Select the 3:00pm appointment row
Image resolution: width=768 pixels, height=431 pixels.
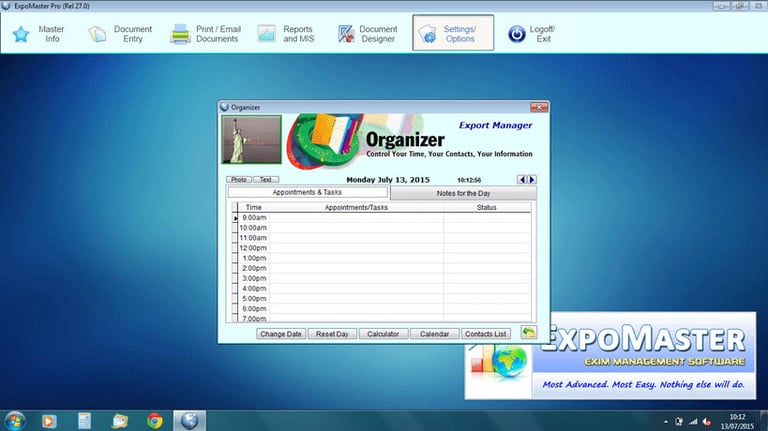click(x=381, y=278)
